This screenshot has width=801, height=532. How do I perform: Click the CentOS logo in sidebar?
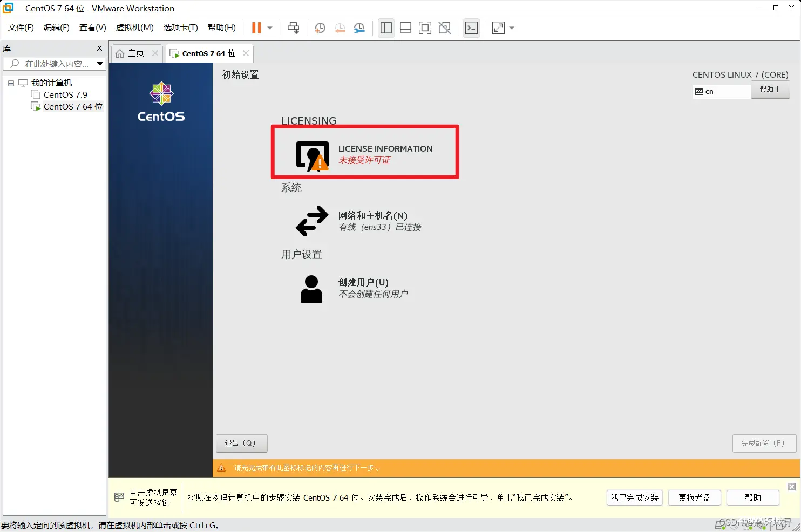coord(161,102)
